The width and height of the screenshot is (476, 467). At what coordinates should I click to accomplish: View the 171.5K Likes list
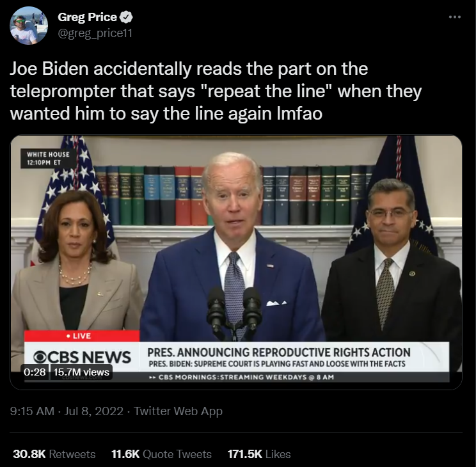coord(259,454)
